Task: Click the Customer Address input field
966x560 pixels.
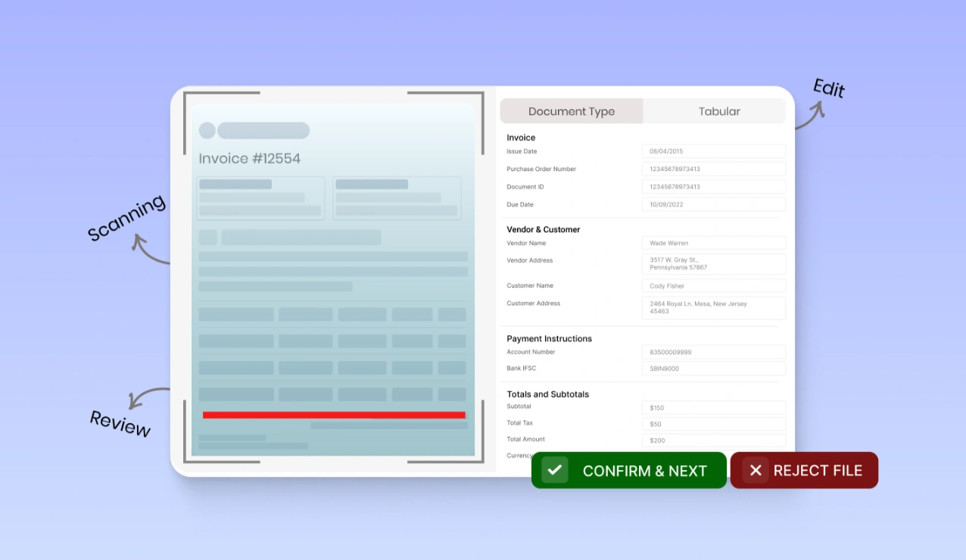Action: (x=712, y=307)
